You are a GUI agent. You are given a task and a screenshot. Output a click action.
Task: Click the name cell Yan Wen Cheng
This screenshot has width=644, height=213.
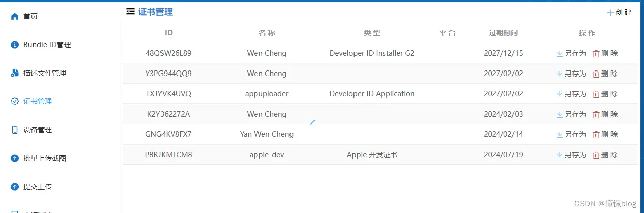coord(267,134)
